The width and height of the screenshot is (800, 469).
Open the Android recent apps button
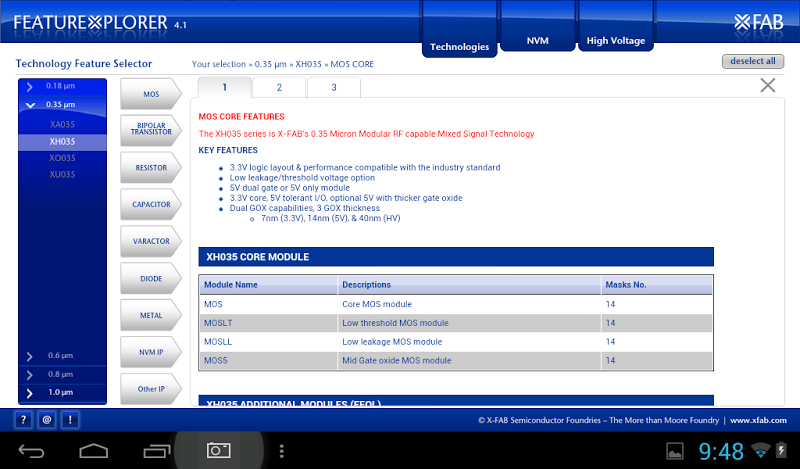tap(157, 451)
